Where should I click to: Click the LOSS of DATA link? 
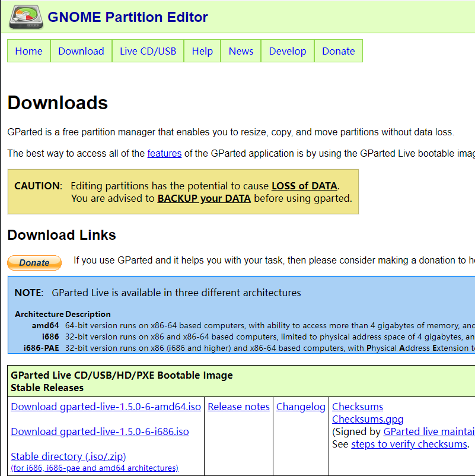304,186
